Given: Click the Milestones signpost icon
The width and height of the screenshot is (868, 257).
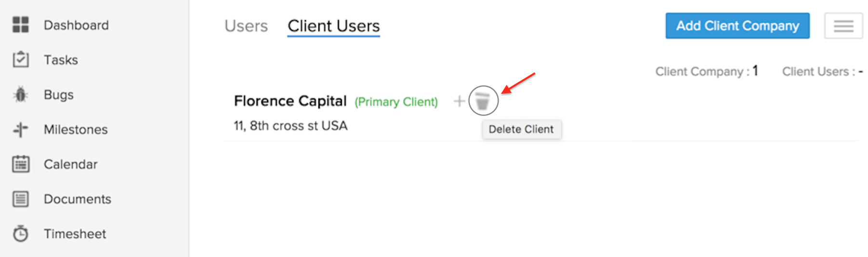Looking at the screenshot, I should [x=21, y=129].
